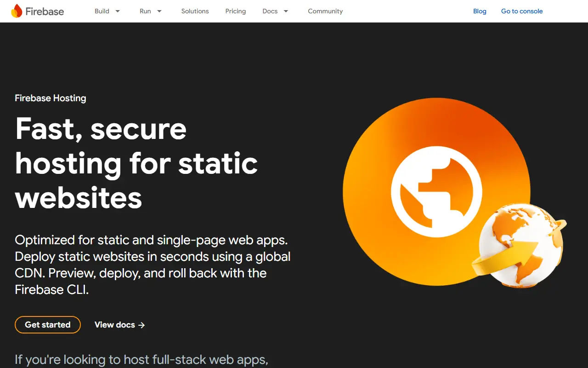
Task: Click the 'Firebase Hosting' label text
Action: point(51,98)
